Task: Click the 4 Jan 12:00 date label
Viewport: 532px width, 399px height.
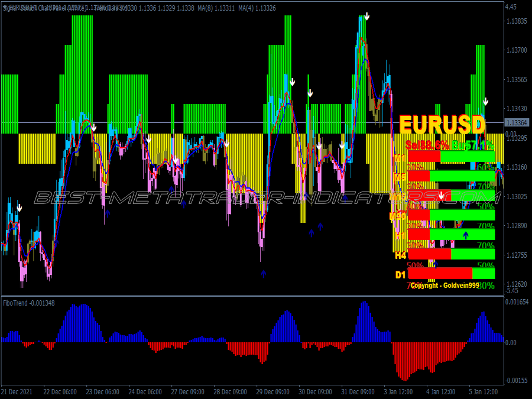Action: pyautogui.click(x=441, y=392)
